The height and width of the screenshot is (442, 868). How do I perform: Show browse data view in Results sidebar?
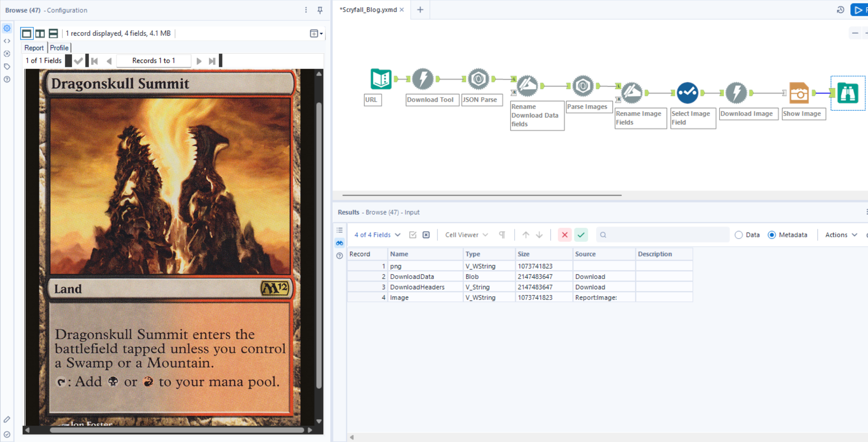tap(340, 243)
